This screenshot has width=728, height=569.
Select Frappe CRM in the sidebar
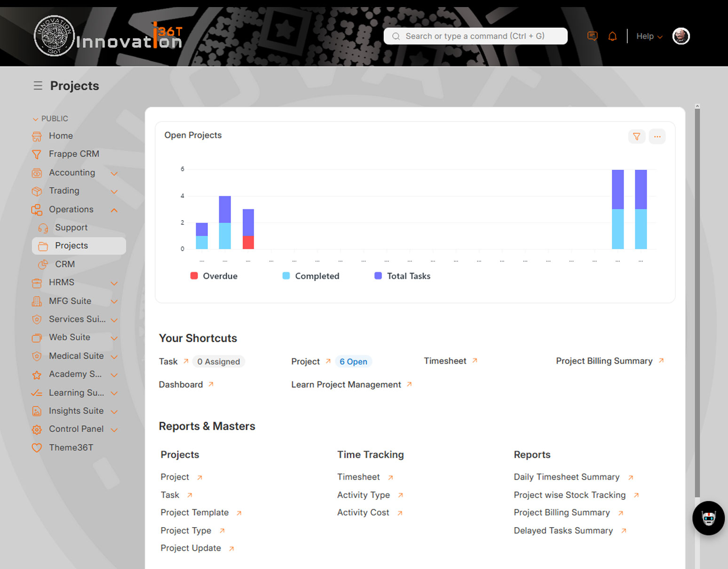pyautogui.click(x=74, y=154)
